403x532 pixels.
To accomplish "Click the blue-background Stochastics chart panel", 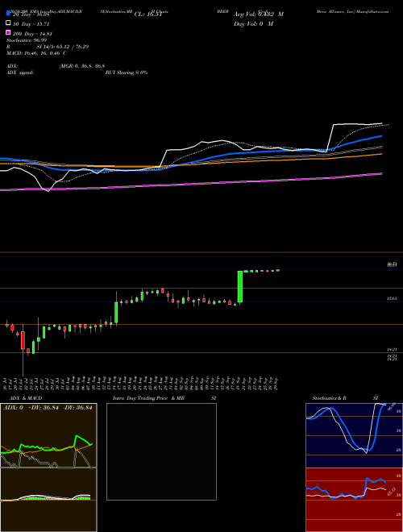I will click(354, 435).
